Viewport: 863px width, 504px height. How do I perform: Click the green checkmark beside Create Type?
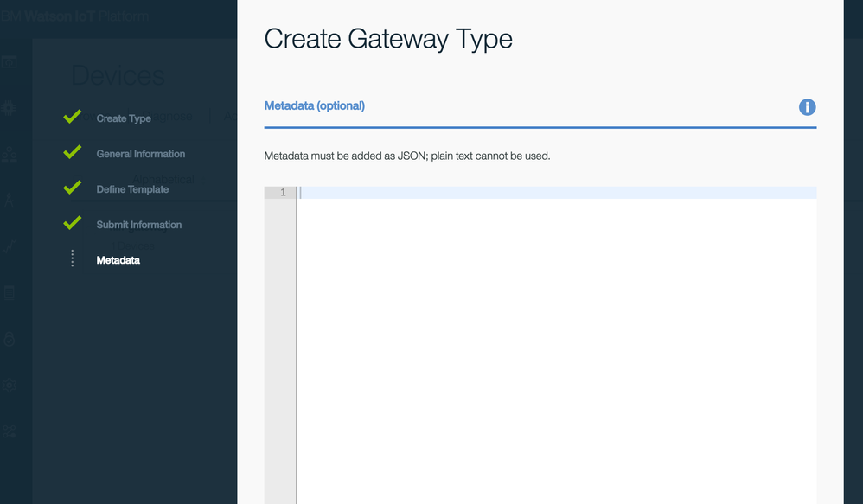point(73,118)
